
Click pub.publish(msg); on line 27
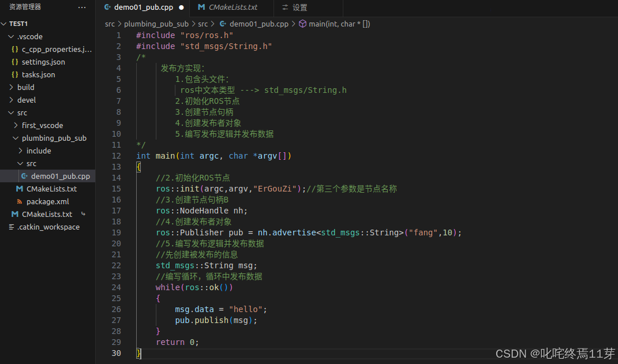point(216,320)
